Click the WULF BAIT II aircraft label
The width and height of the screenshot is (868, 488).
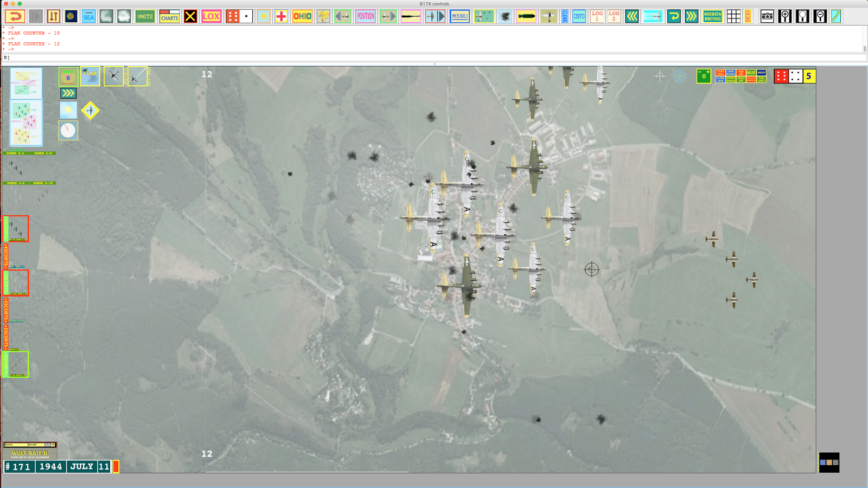30,453
